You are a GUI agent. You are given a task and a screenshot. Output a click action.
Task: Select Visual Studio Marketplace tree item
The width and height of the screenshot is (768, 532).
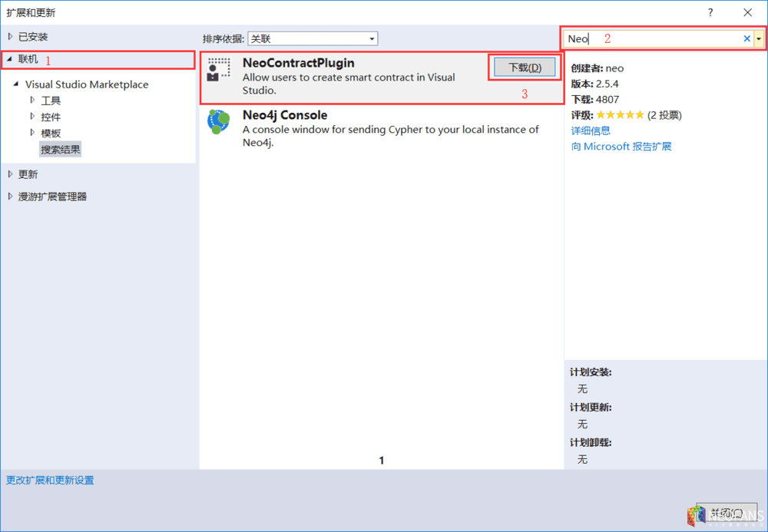click(87, 84)
